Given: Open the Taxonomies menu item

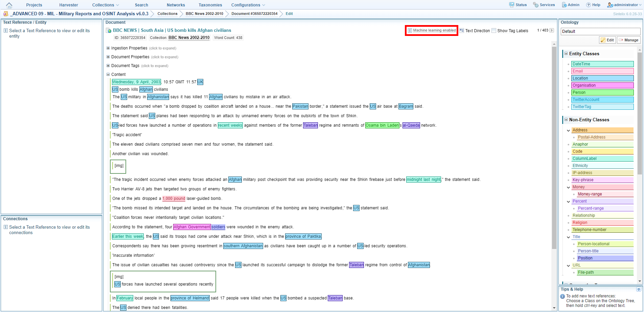Looking at the screenshot, I should 210,5.
